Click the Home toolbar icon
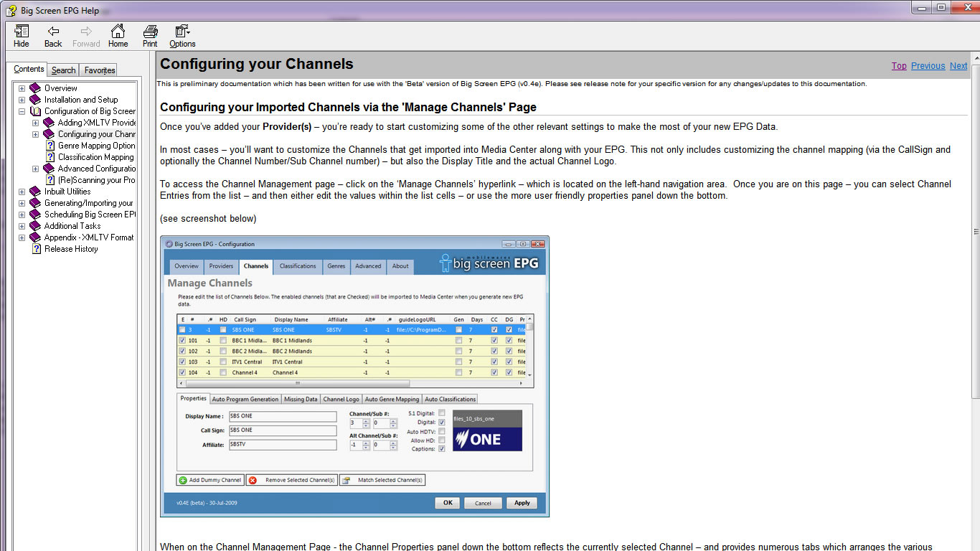980x551 pixels. [118, 32]
